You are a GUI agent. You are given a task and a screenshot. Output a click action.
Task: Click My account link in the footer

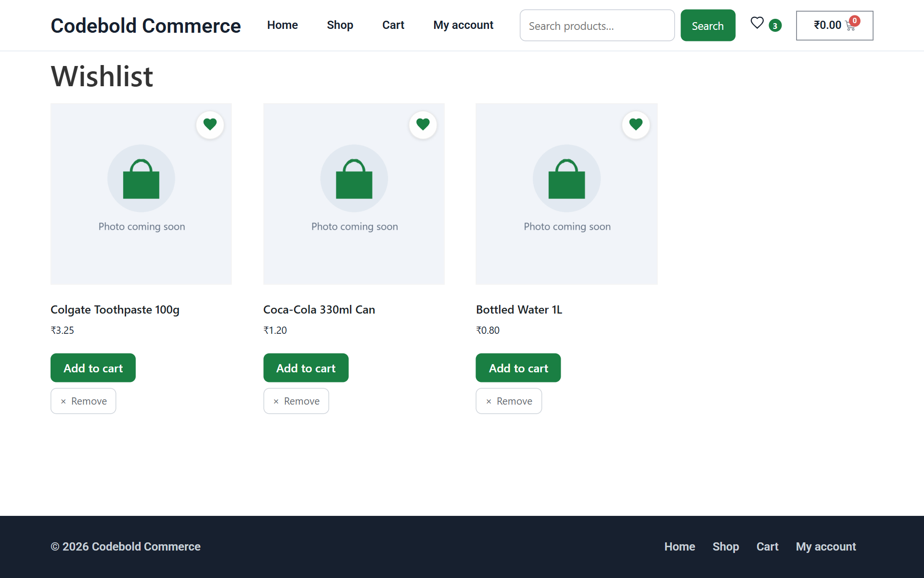click(826, 547)
